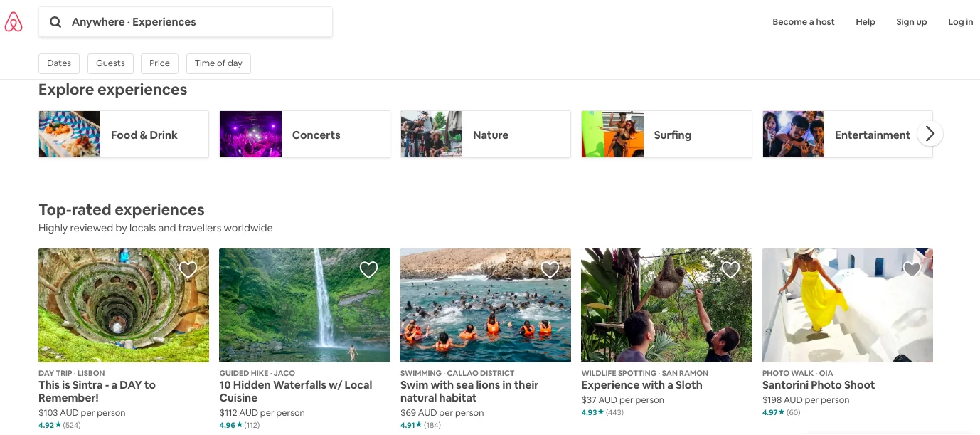This screenshot has height=435, width=980.
Task: Click the '$103 AUD per person' price
Action: pyautogui.click(x=82, y=413)
